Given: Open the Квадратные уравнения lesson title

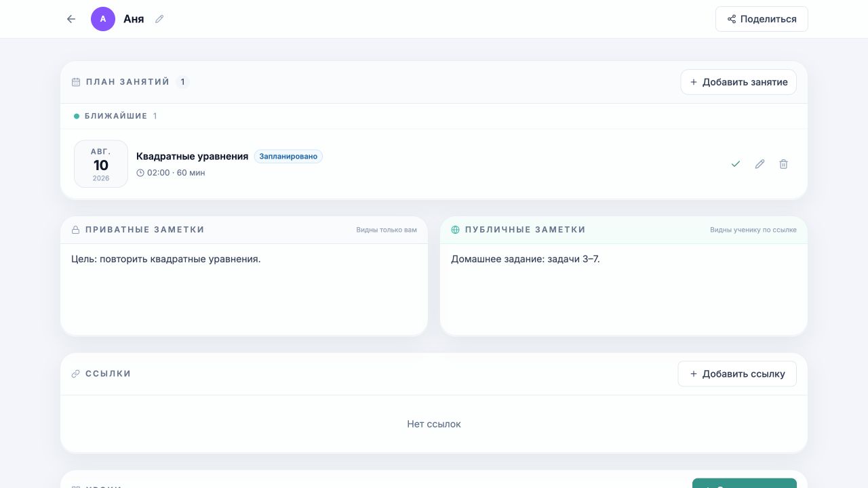Looking at the screenshot, I should [x=193, y=157].
